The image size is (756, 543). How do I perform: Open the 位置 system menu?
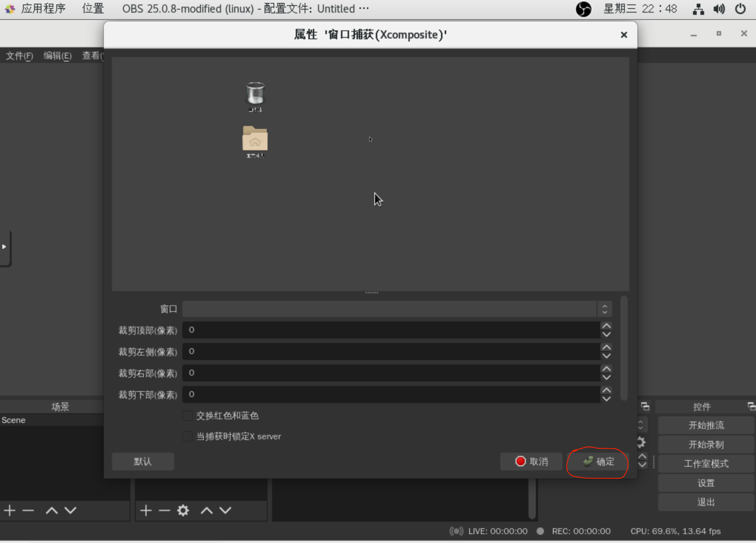pos(93,9)
